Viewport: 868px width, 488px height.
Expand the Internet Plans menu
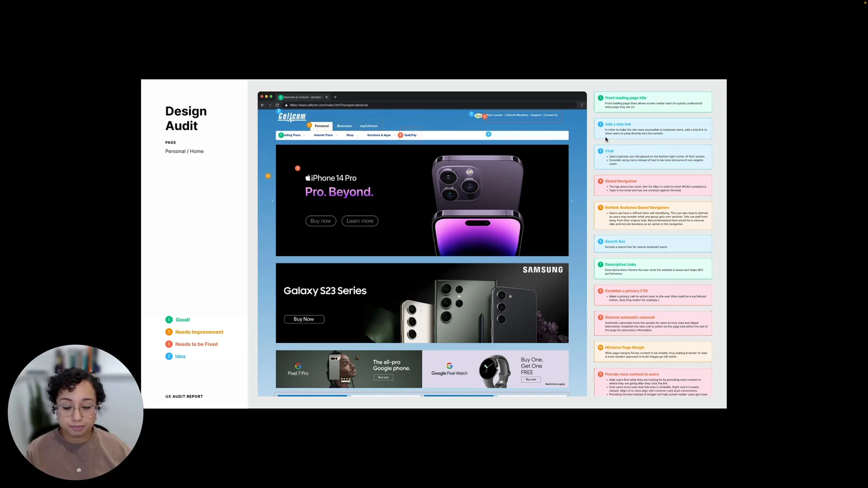pyautogui.click(x=325, y=135)
